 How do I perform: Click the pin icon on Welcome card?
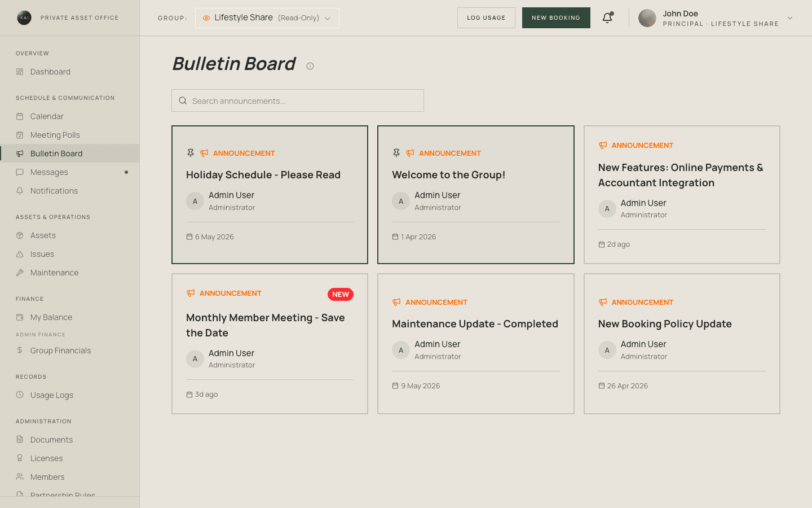pyautogui.click(x=396, y=153)
